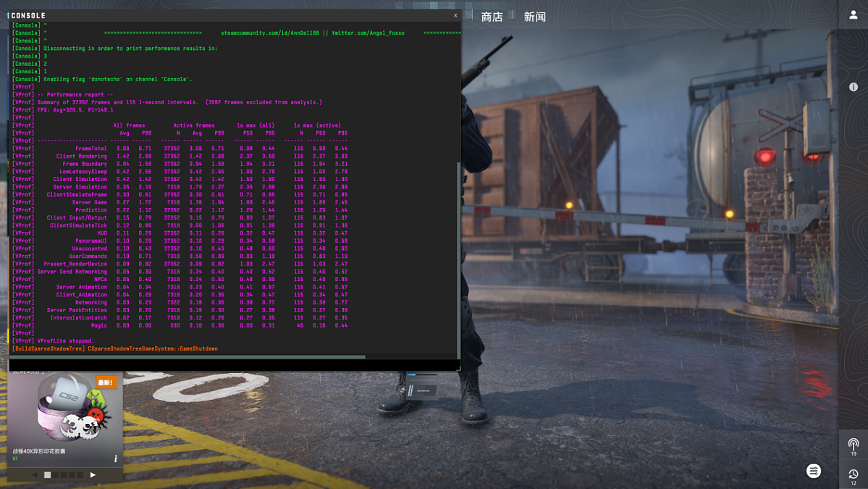The height and width of the screenshot is (489, 868).
Task: Click the ¥7 price label
Action: 15,459
